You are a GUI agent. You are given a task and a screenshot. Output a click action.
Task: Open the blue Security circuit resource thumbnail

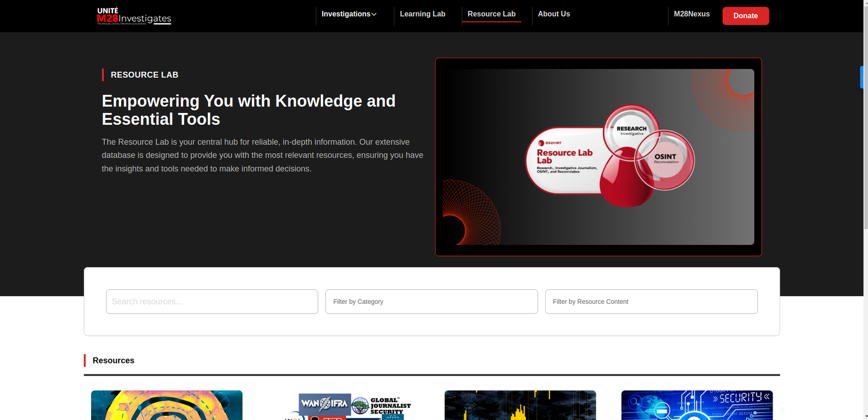pyautogui.click(x=697, y=405)
